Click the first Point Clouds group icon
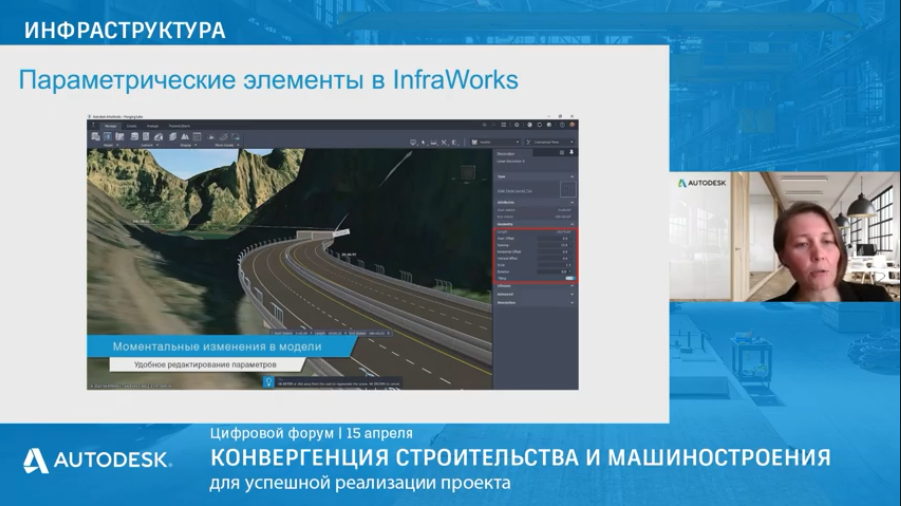The height and width of the screenshot is (506, 901). pyautogui.click(x=211, y=137)
